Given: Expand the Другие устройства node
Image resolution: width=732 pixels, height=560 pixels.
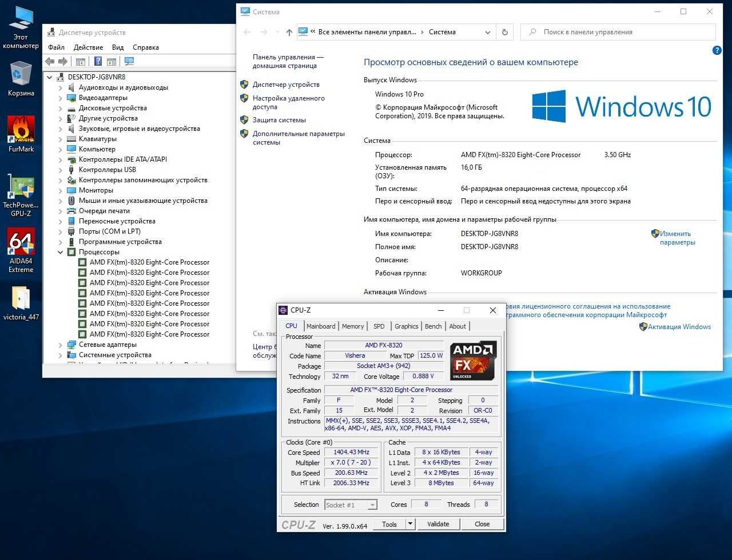Looking at the screenshot, I should [61, 118].
